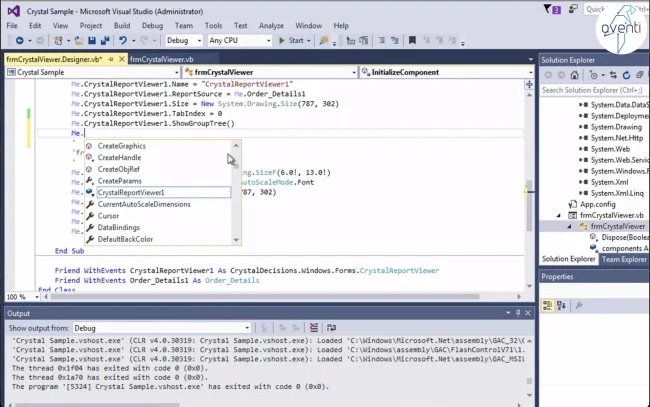Click the feedback icon near Quick Launch
650x407 pixels.
[x=573, y=9]
